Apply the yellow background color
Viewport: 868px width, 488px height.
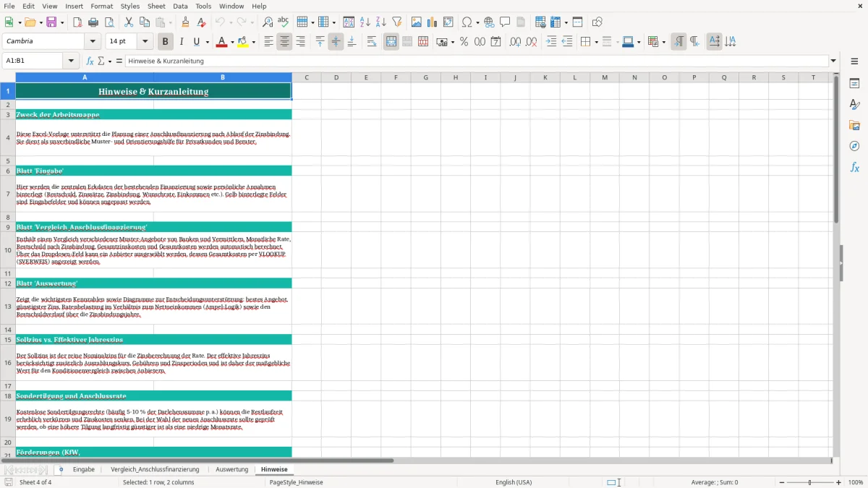tap(243, 42)
